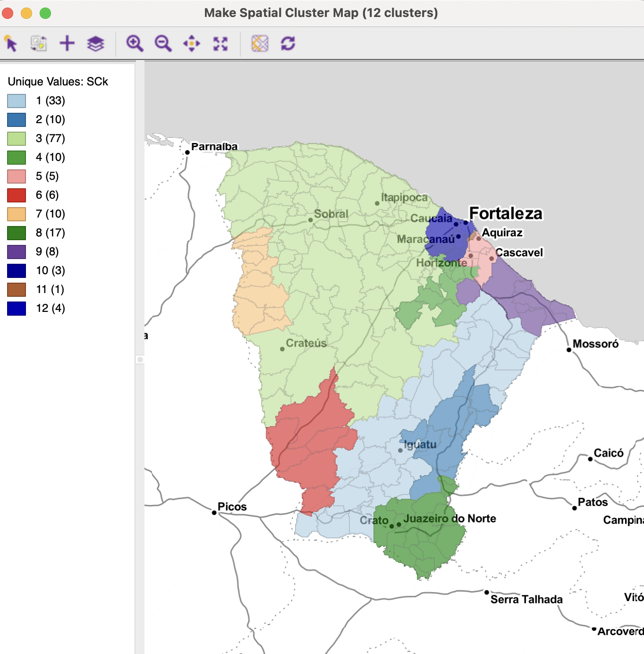
Task: Click the Serra Talhada city label
Action: tap(526, 600)
